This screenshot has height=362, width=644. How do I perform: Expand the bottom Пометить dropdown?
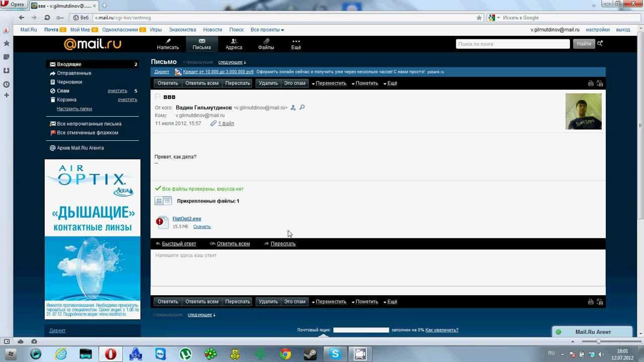[x=365, y=302]
